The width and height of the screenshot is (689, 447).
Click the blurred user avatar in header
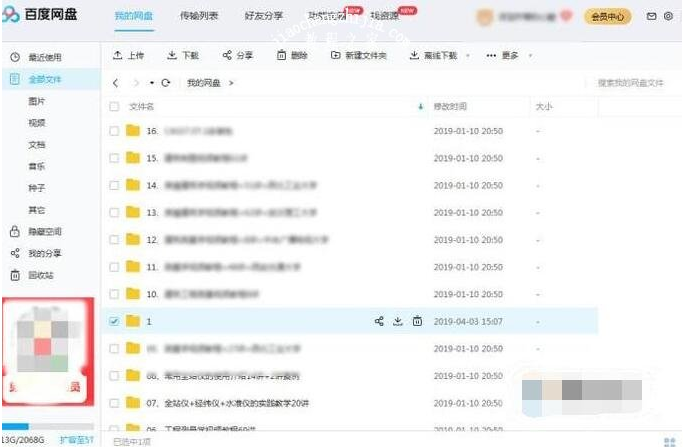tap(485, 17)
